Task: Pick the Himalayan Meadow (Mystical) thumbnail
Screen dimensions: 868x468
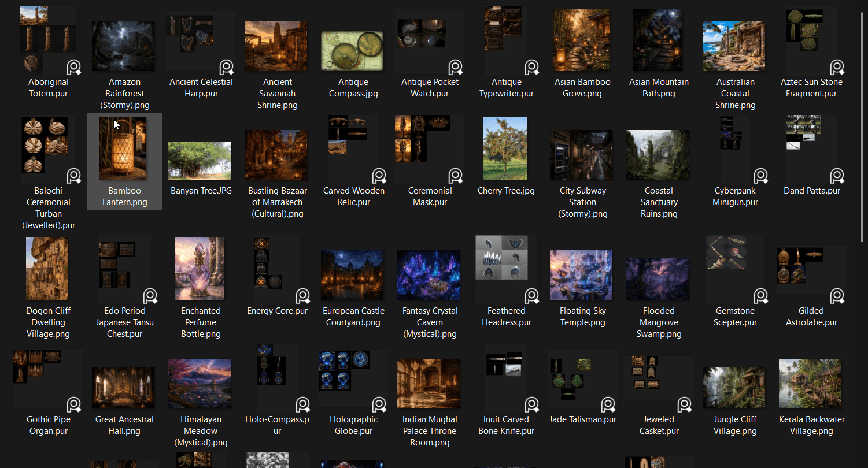Action: pos(200,384)
